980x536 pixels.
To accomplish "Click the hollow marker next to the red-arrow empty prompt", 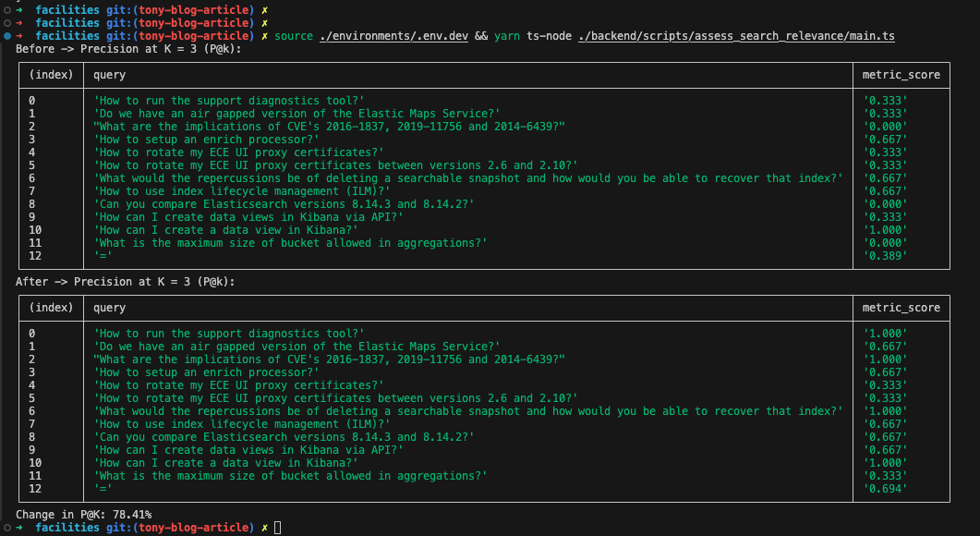I will [x=7, y=22].
